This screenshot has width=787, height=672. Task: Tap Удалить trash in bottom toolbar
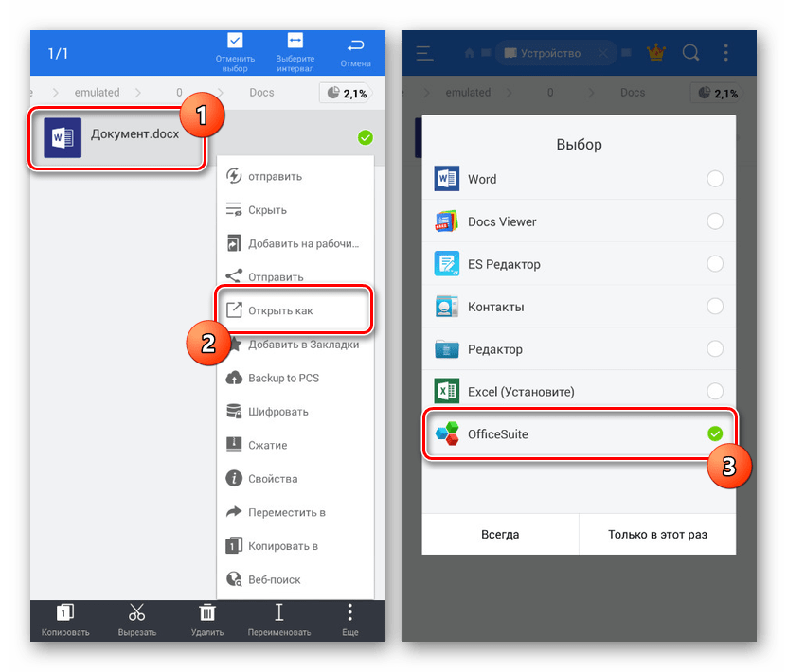pyautogui.click(x=207, y=620)
